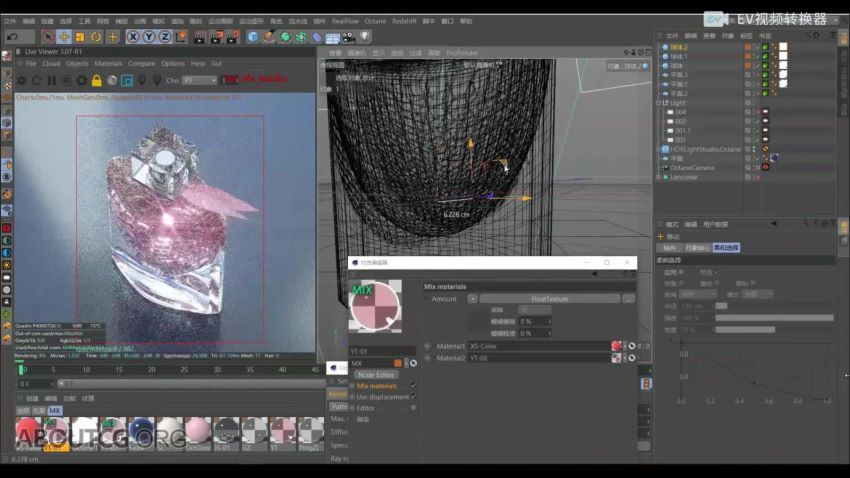Toggle the Z axis lock
850x478 pixels.
point(165,37)
